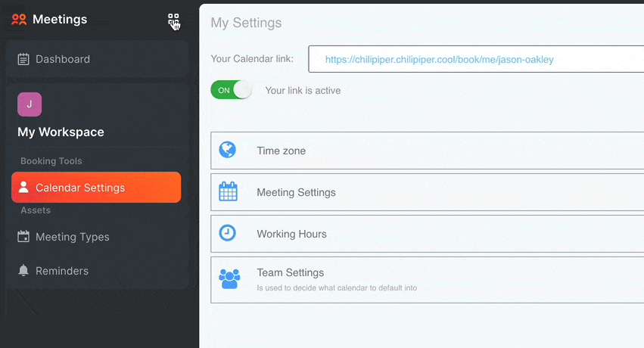Click the pink J workspace avatar
The width and height of the screenshot is (644, 348).
[x=30, y=104]
